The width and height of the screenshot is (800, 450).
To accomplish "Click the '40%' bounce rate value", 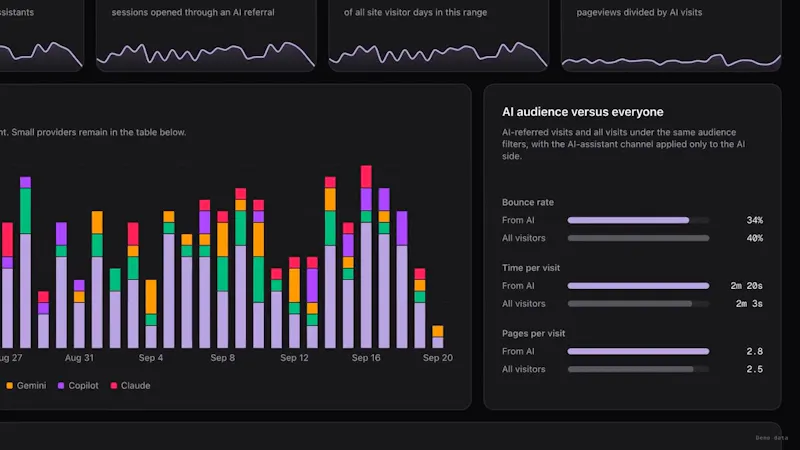I will tap(755, 238).
